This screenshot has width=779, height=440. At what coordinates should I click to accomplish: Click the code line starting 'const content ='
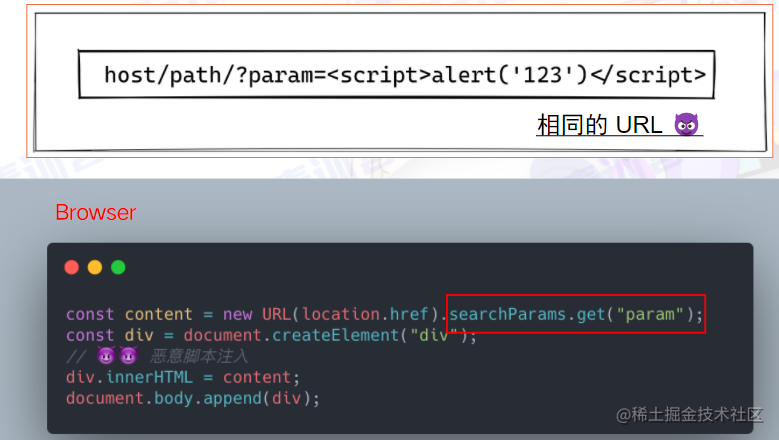(x=385, y=314)
